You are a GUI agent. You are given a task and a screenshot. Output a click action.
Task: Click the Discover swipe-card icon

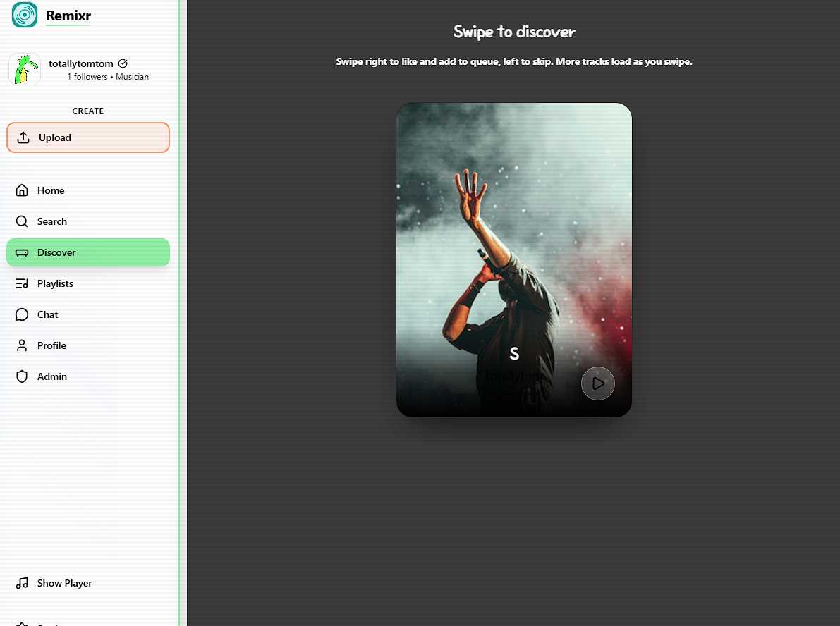coord(22,252)
